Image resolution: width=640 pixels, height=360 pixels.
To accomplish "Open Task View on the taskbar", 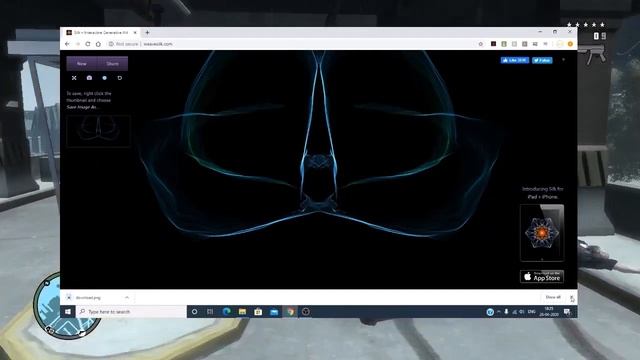I will 210,312.
